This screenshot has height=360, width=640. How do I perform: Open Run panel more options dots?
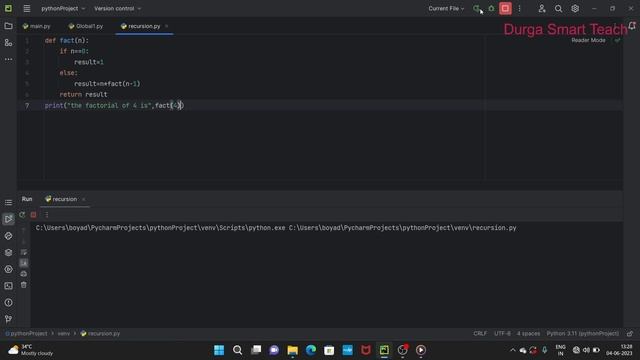click(x=46, y=214)
